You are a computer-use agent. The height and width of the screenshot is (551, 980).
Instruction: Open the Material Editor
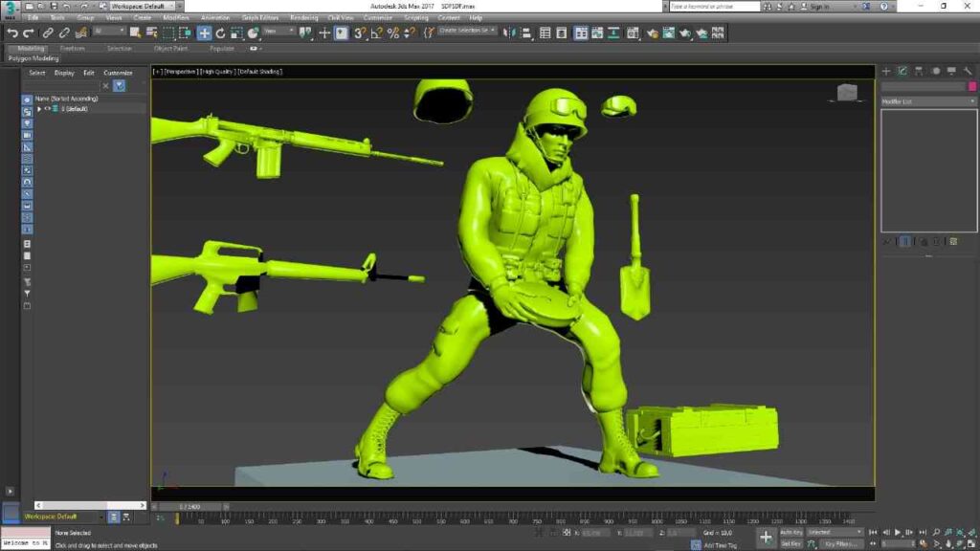(632, 33)
